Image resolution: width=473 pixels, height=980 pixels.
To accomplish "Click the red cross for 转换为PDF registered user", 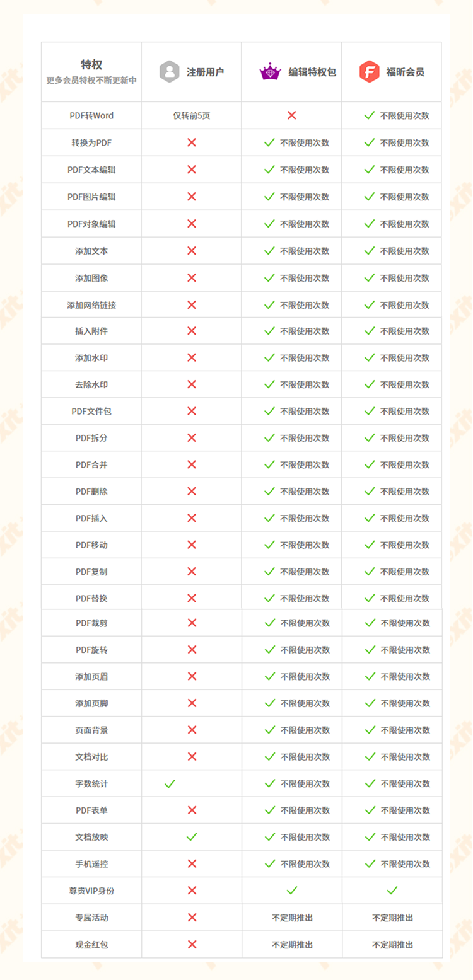I will [x=192, y=142].
